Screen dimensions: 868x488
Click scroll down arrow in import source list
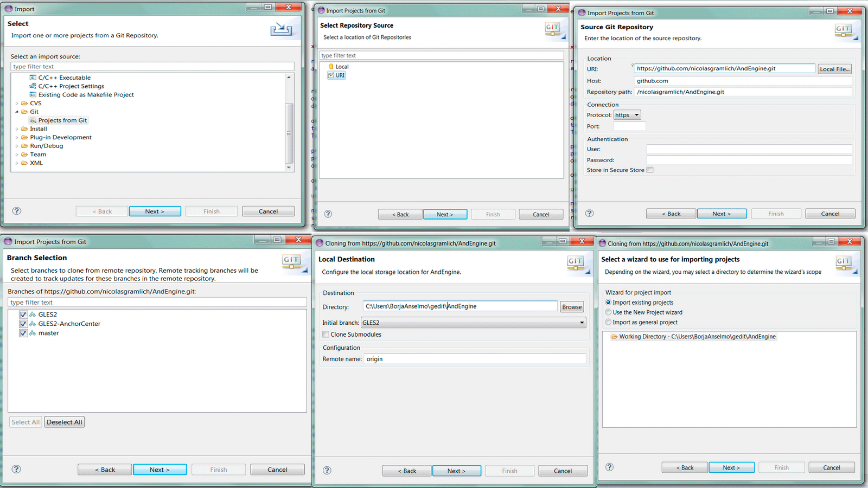pyautogui.click(x=289, y=168)
